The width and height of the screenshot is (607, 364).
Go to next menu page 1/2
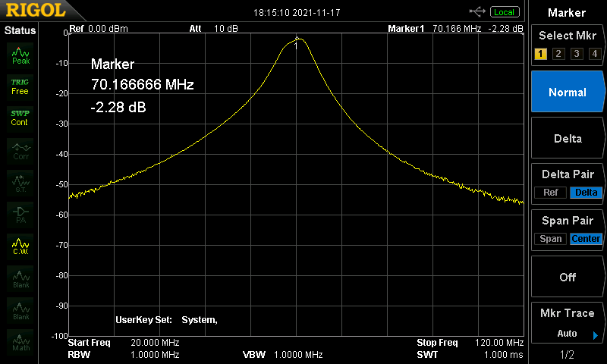tap(568, 354)
